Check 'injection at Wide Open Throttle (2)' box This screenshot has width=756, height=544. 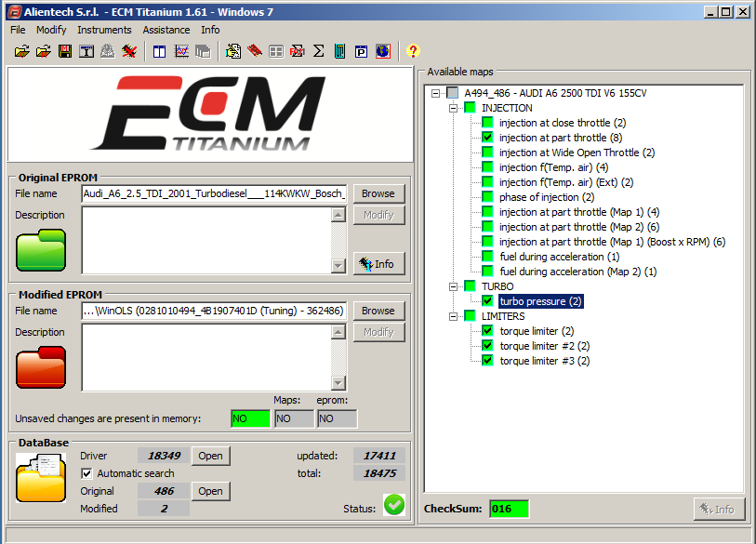point(488,153)
